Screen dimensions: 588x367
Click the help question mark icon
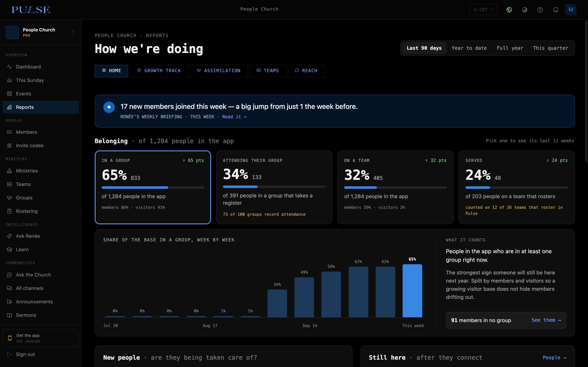tap(540, 10)
